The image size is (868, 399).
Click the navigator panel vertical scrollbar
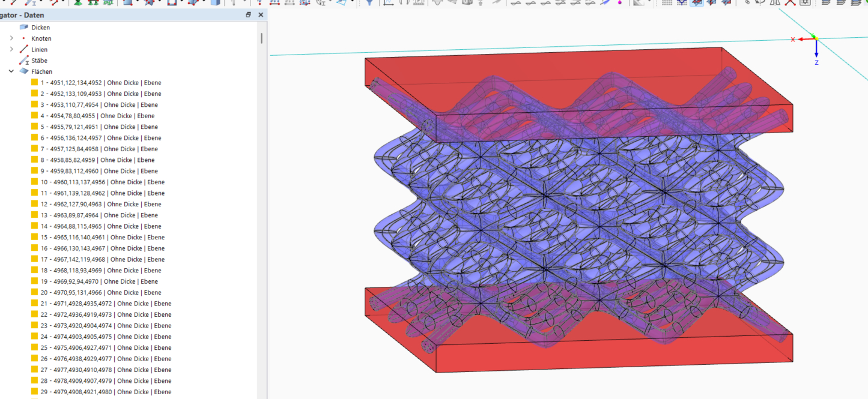[x=261, y=38]
